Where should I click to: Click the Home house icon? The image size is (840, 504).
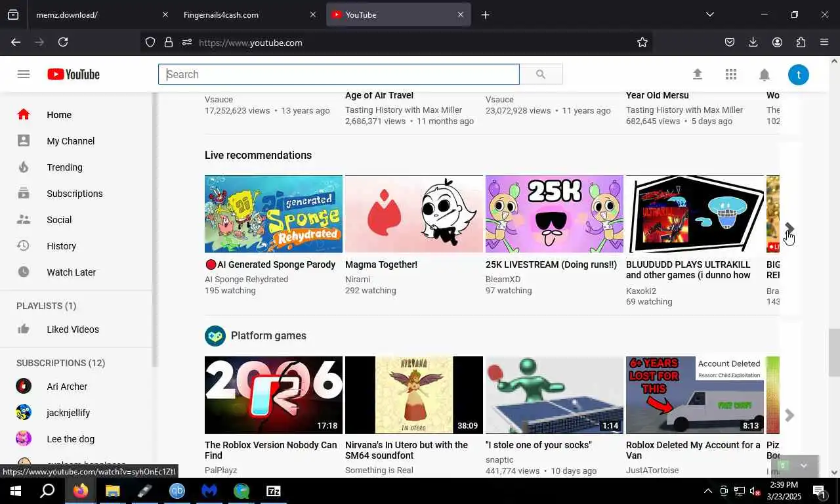point(24,114)
